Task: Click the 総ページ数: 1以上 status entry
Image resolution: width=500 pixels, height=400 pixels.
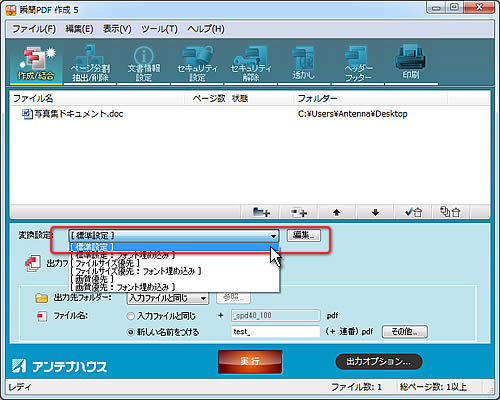Action: pos(433,387)
